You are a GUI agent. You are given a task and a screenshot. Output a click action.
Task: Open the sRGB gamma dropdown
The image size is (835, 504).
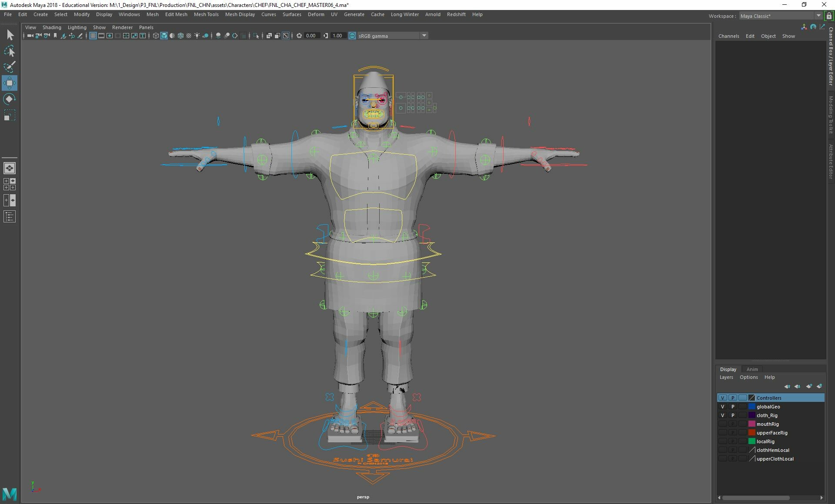pos(424,36)
